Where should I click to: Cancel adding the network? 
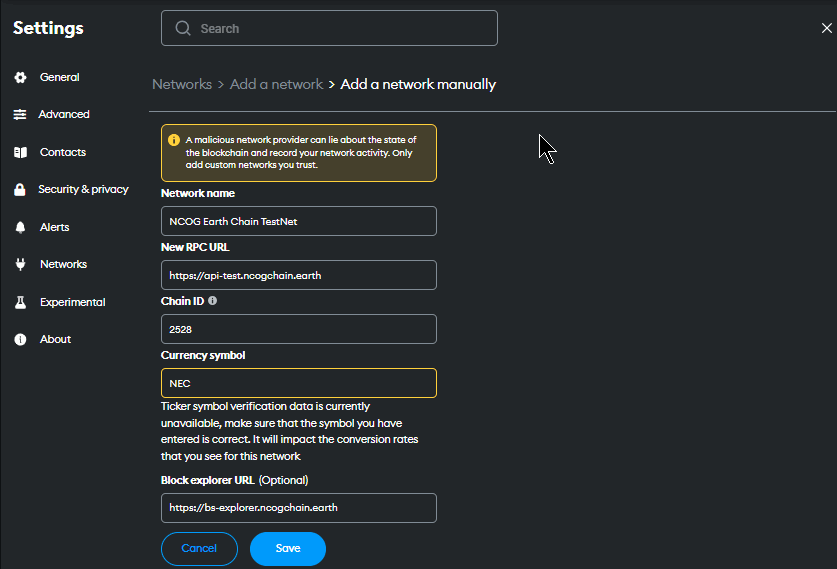199,548
